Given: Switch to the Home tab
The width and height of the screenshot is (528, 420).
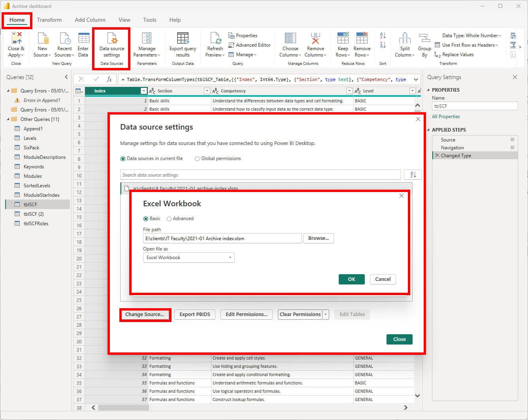Looking at the screenshot, I should 17,20.
